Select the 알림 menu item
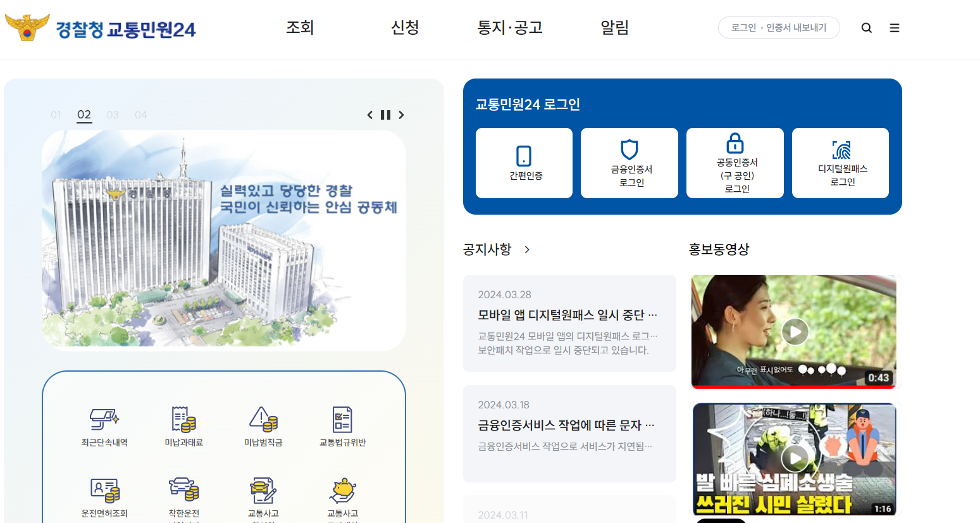 pyautogui.click(x=614, y=28)
